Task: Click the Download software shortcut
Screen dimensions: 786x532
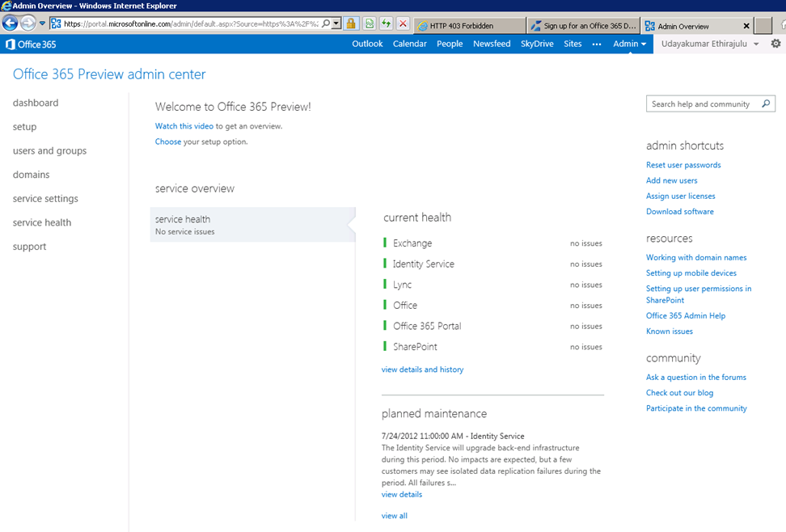Action: pos(680,212)
